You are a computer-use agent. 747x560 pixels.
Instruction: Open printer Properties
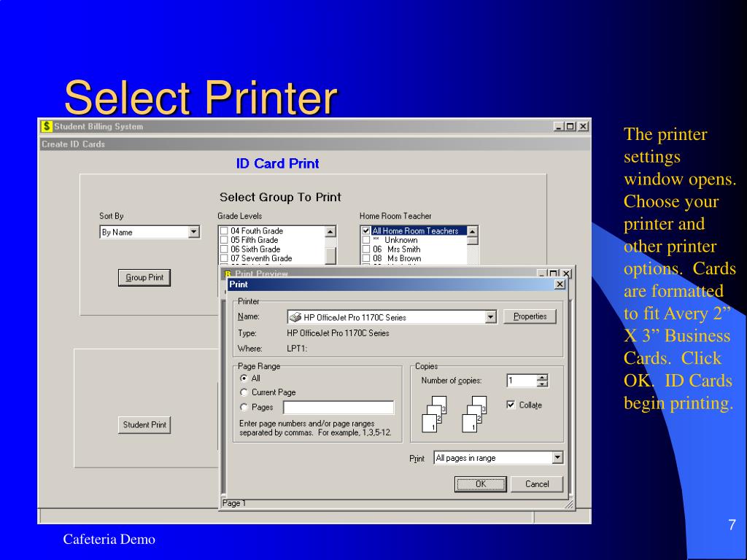click(x=530, y=316)
